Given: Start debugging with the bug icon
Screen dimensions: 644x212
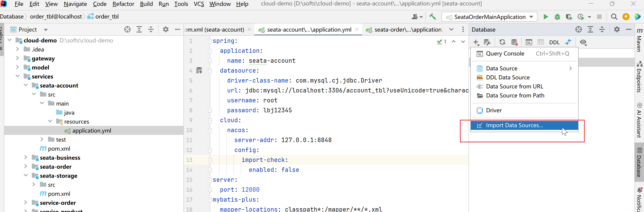Looking at the screenshot, I should tap(557, 17).
